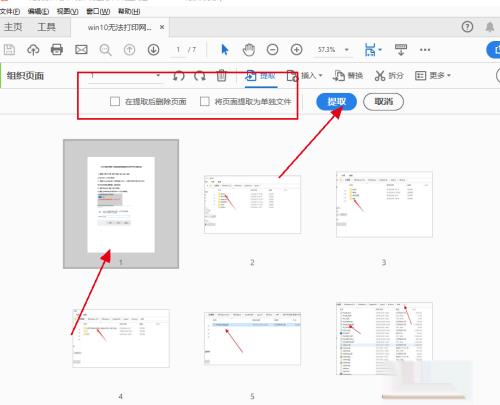Select page 4 thumbnail
Viewport: 500px width, 405px height.
pyautogui.click(x=121, y=338)
